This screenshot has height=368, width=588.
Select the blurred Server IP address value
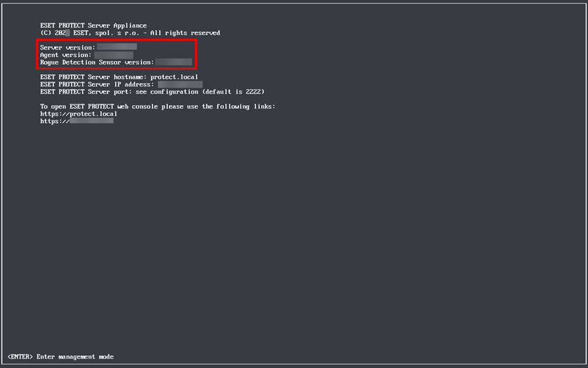tap(180, 84)
